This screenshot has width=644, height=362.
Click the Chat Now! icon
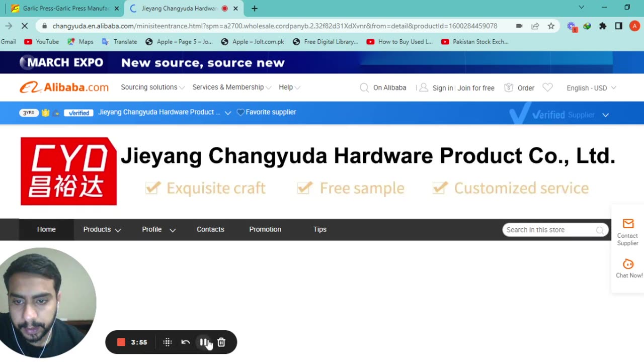point(628,264)
